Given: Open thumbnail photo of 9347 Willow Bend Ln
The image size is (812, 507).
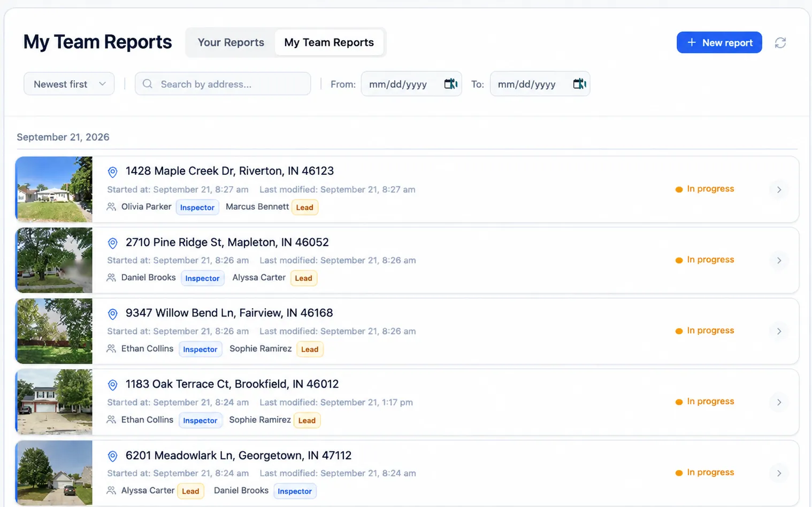Looking at the screenshot, I should click(54, 331).
